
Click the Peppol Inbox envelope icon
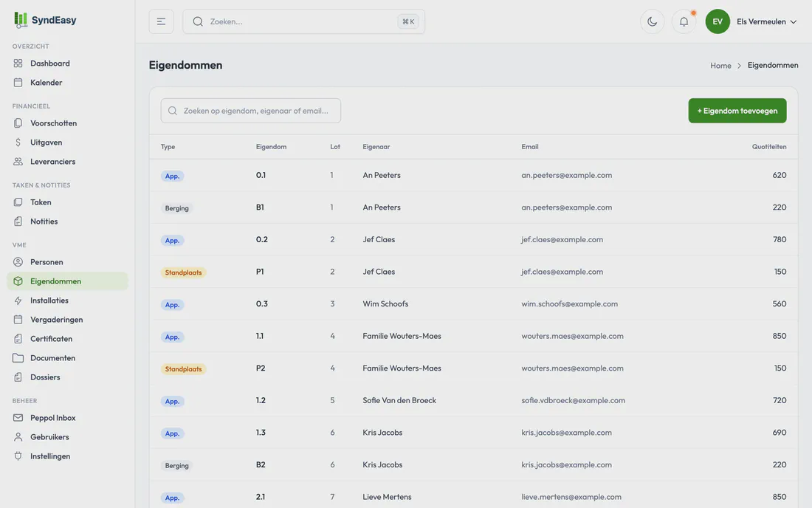18,418
